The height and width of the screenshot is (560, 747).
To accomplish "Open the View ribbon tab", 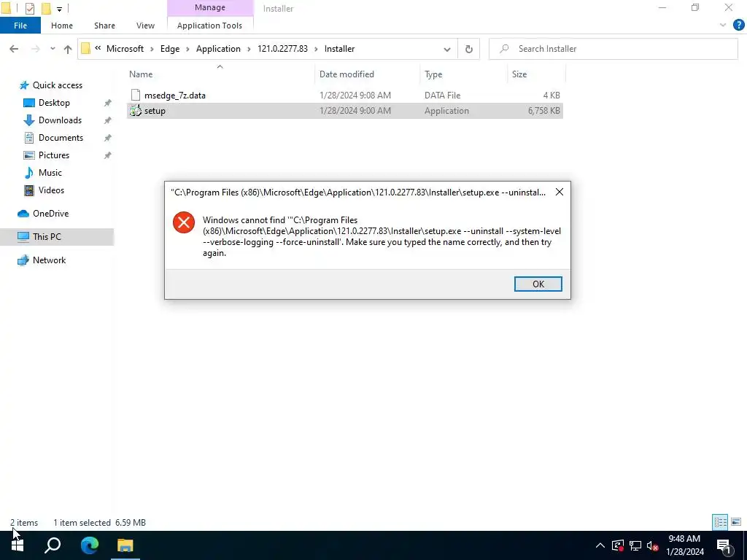I will 145,26.
